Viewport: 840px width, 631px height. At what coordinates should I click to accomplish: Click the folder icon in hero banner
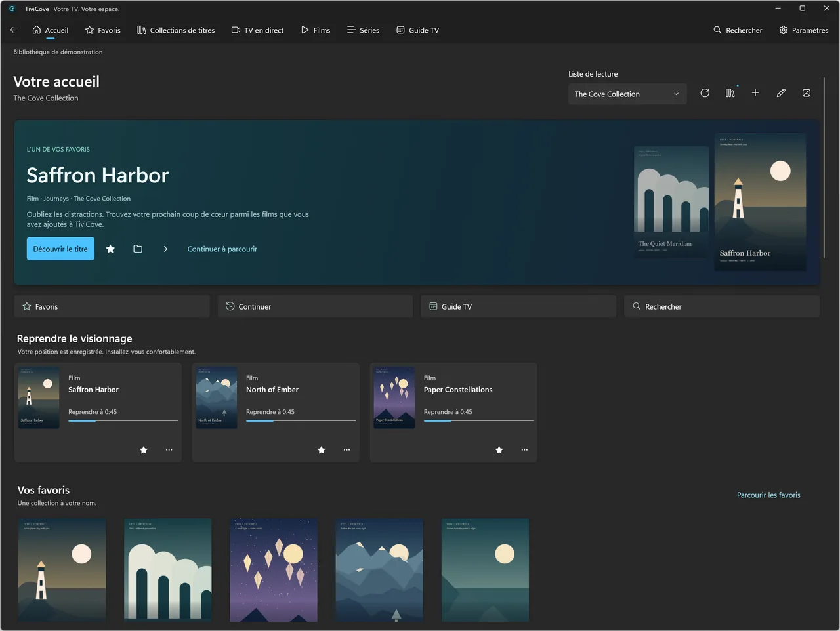tap(138, 249)
